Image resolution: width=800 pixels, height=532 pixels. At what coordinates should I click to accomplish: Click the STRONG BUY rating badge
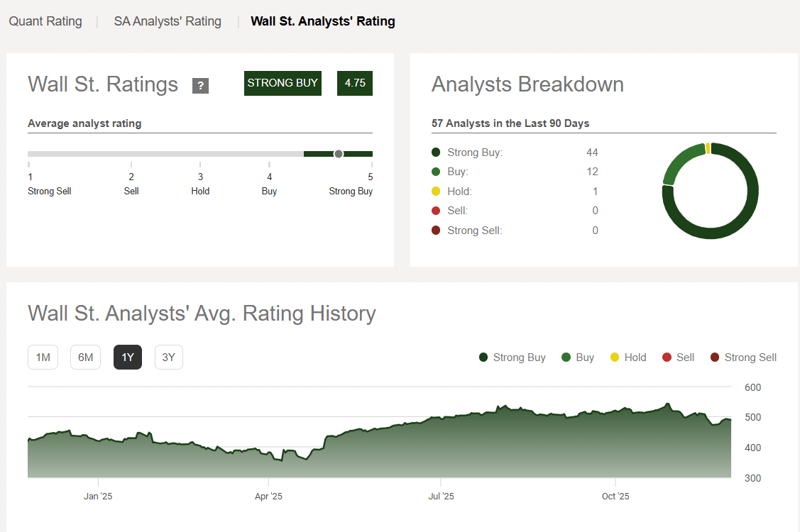tap(283, 83)
